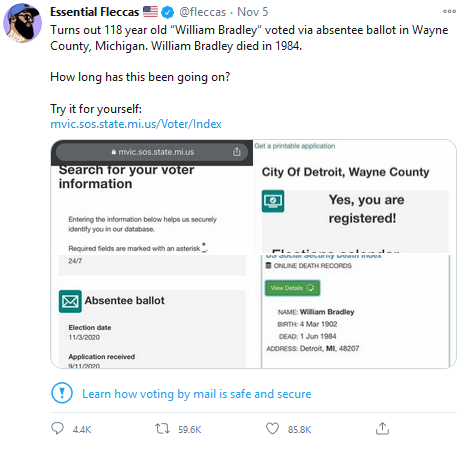Click the share upload icon below tweet
This screenshot has height=452, width=467.
pyautogui.click(x=382, y=428)
